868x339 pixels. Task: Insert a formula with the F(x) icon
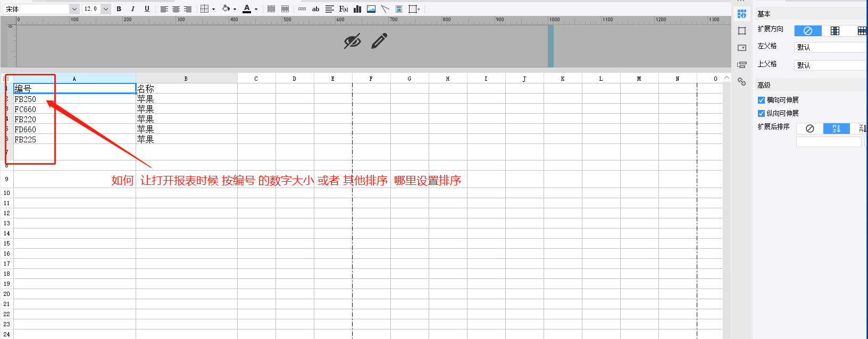click(x=344, y=9)
